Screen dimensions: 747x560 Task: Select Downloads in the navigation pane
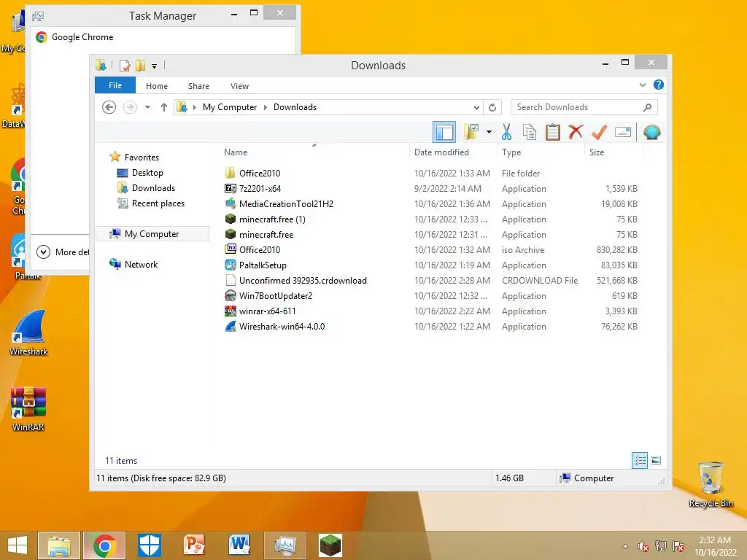(x=153, y=188)
